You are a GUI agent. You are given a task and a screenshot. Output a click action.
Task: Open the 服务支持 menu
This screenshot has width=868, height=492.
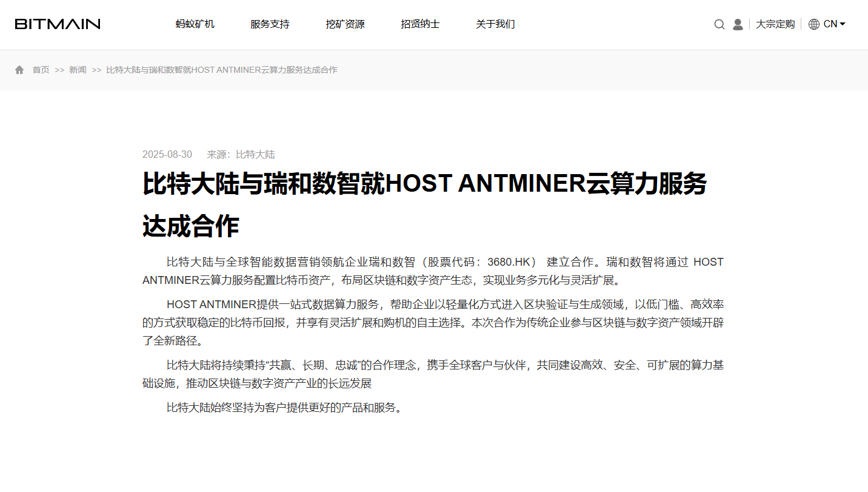(269, 24)
